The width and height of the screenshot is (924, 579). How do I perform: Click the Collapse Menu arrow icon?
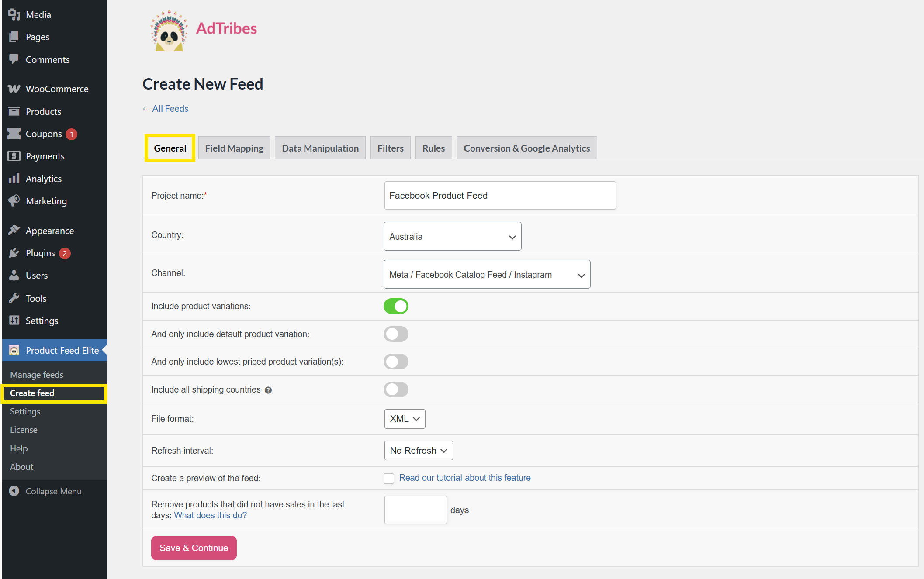point(14,491)
